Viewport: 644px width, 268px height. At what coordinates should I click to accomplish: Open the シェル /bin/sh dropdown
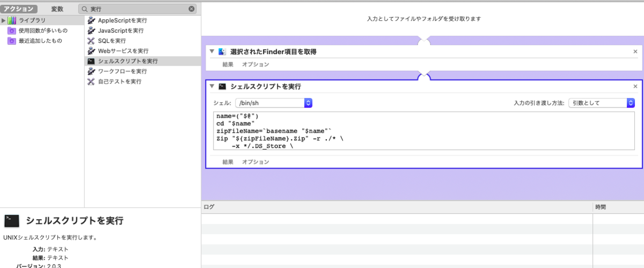274,103
